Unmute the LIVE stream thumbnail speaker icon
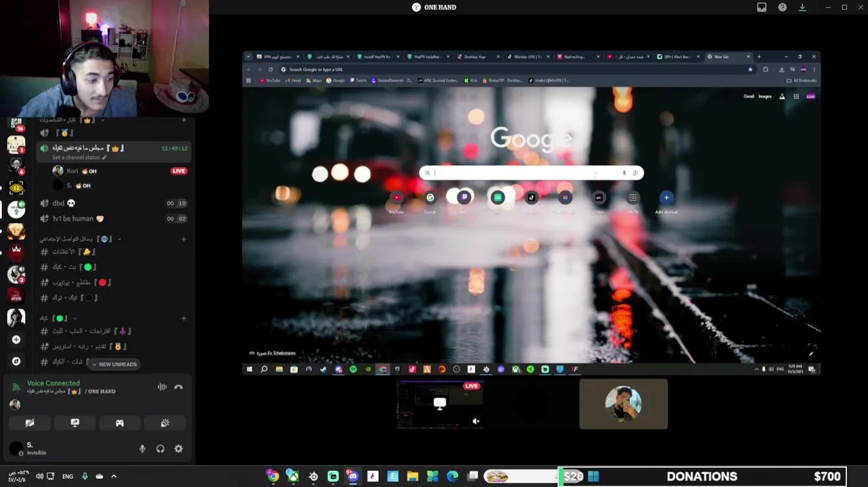 tap(476, 421)
